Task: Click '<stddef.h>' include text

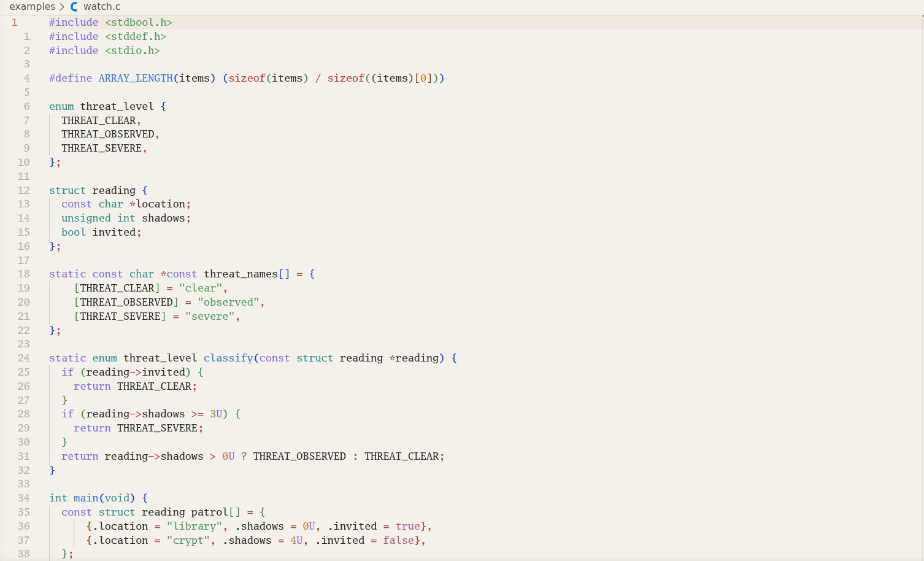Action: [135, 36]
